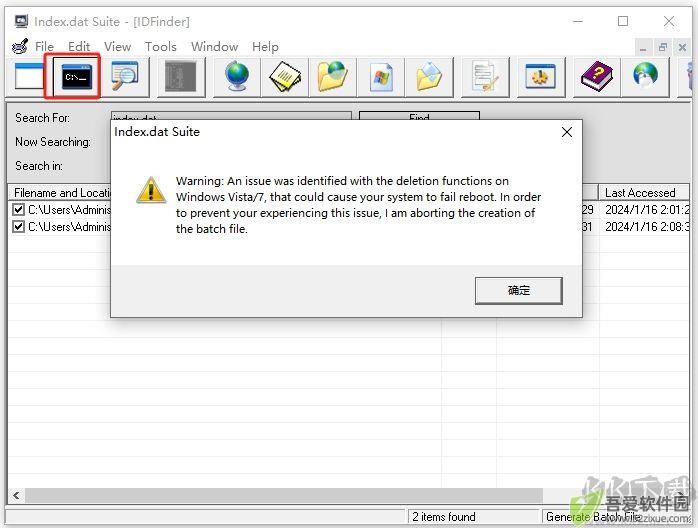
Task: Open the purple help book icon
Action: coord(597,77)
